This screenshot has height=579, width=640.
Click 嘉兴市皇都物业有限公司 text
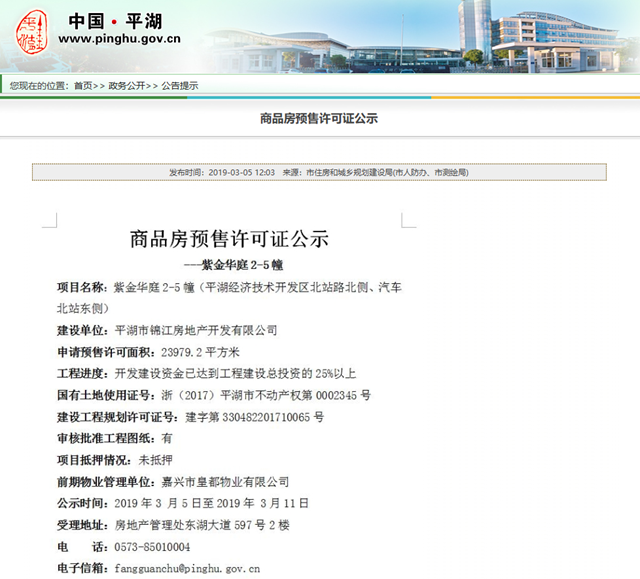(225, 482)
